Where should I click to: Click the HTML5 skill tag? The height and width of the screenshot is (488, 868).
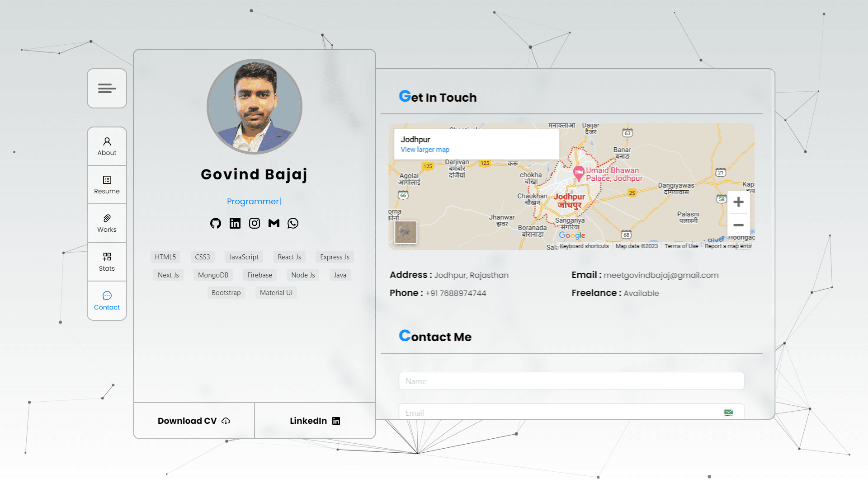click(x=165, y=257)
